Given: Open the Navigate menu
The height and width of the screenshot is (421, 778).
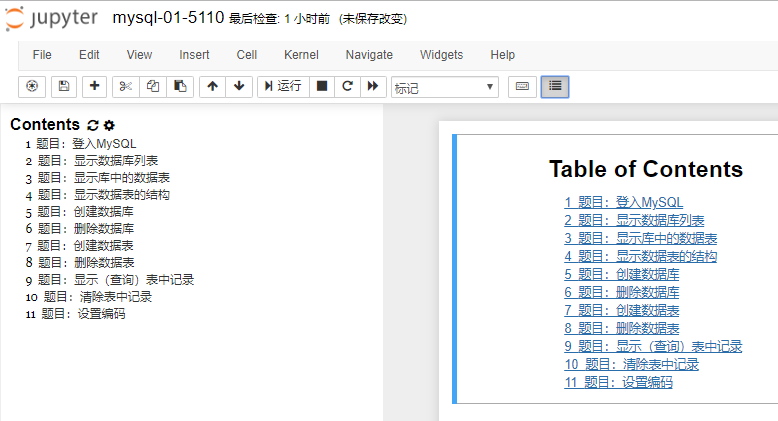Looking at the screenshot, I should (369, 55).
